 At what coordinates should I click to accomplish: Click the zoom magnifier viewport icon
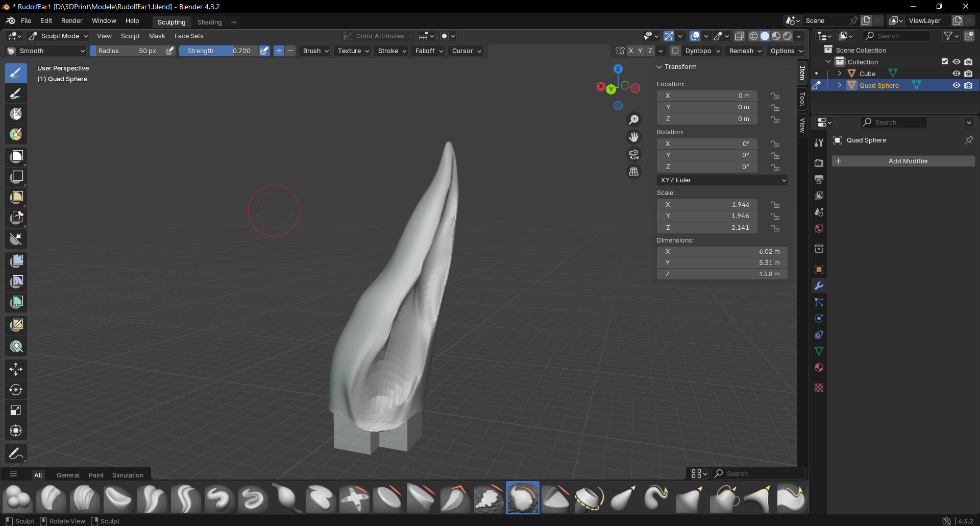pos(634,119)
